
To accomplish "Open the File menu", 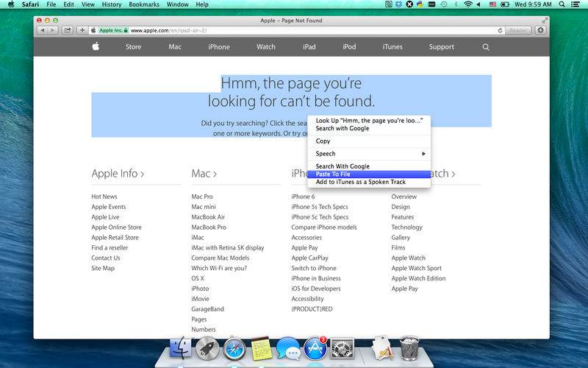I will 51,4.
